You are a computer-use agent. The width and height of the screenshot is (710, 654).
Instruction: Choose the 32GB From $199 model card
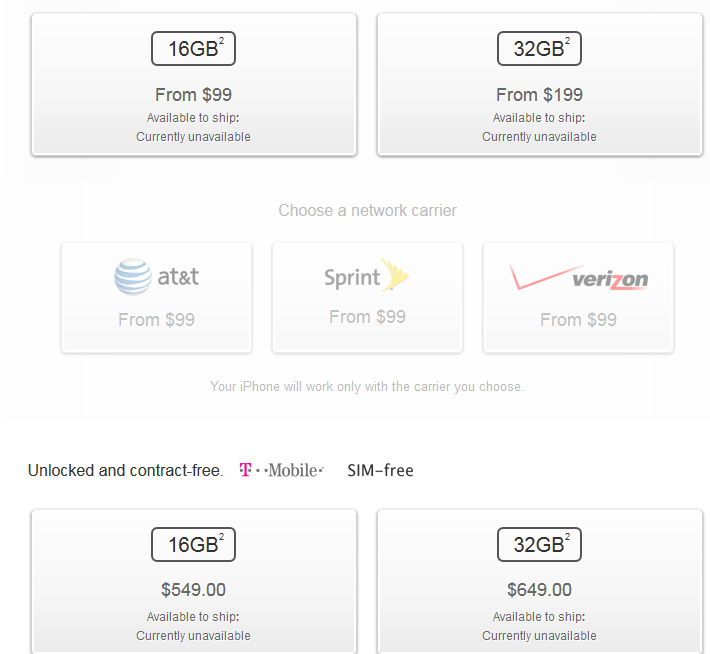[539, 84]
